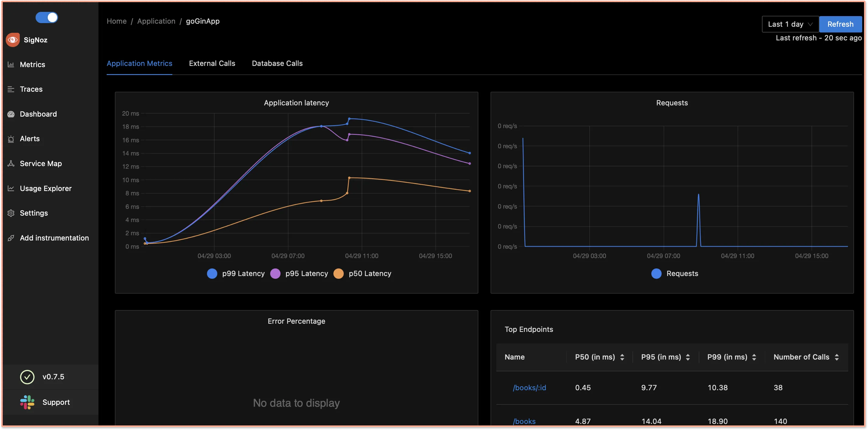Toggle Requests legend swatch
This screenshot has width=868, height=430.
click(x=656, y=273)
